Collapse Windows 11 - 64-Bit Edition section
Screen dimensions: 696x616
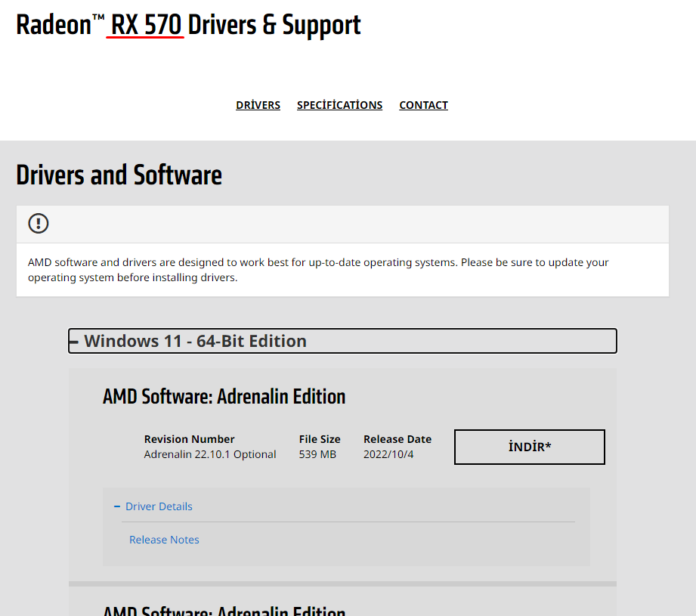(x=342, y=341)
